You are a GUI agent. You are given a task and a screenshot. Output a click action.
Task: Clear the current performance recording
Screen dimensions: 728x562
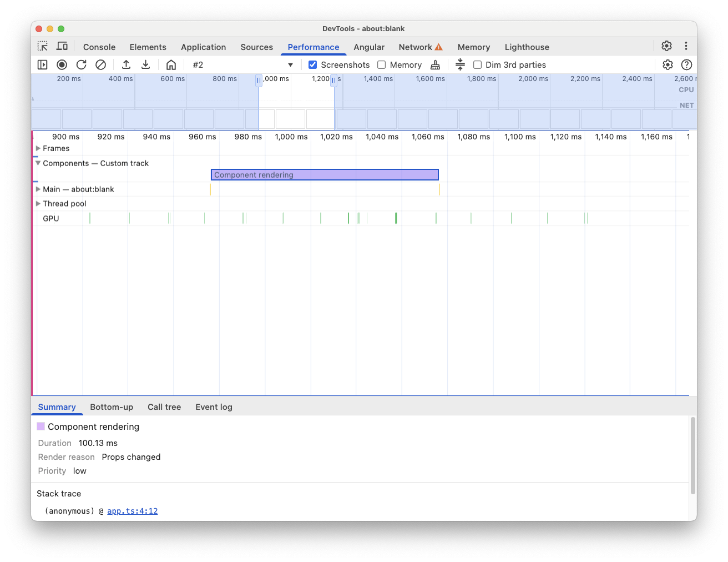click(x=100, y=64)
